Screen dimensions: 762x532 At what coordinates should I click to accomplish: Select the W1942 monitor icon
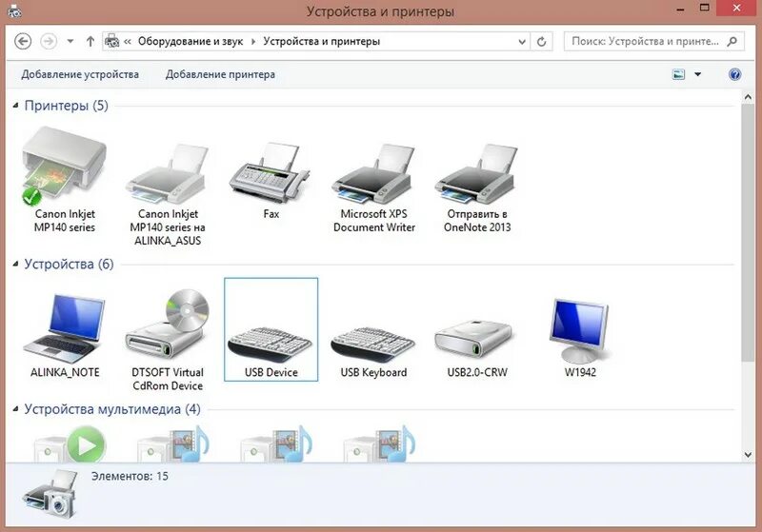[x=580, y=331]
